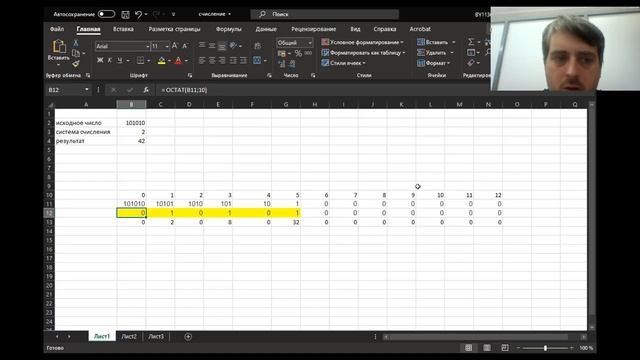This screenshot has height=360, width=640.
Task: Open Стили ячеек dropdown
Action: [343, 63]
